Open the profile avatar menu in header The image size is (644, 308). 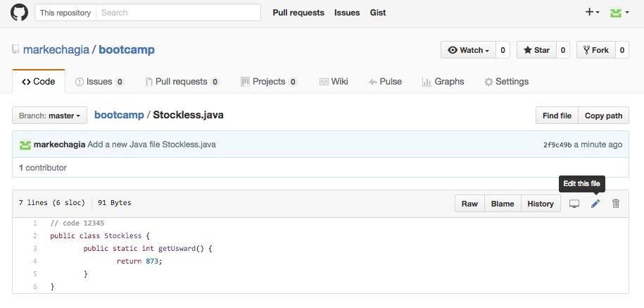pyautogui.click(x=619, y=13)
